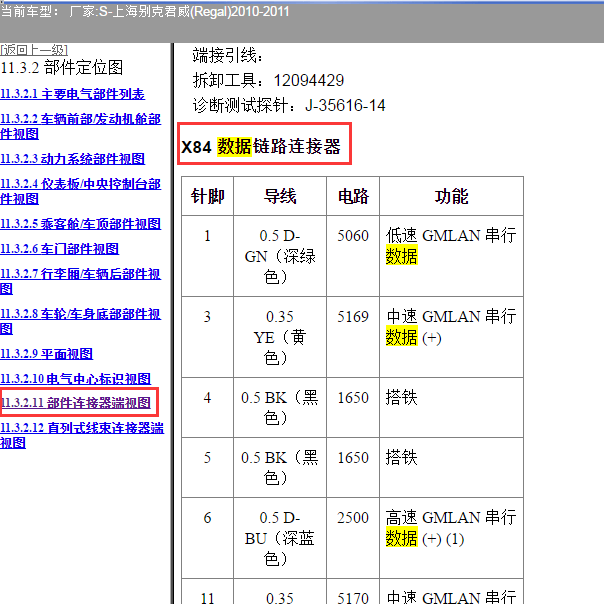Click the 0.5 D-GN 深绿色 wire cell
Viewport: 604px width, 604px height.
(280, 256)
